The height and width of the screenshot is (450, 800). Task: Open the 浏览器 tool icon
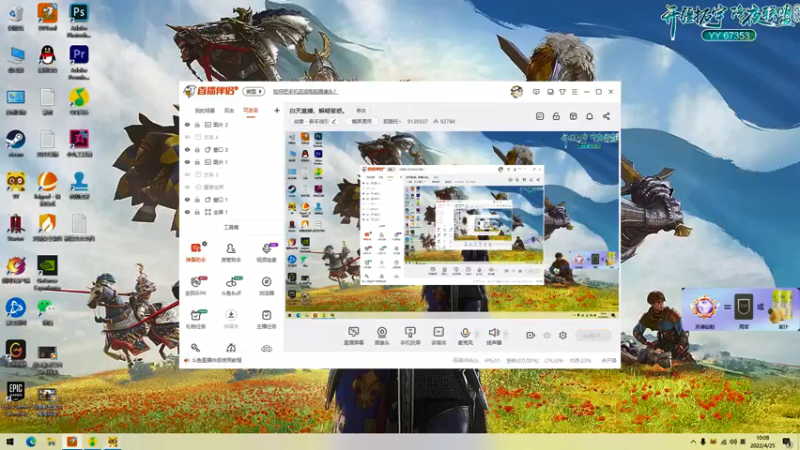[x=266, y=286]
